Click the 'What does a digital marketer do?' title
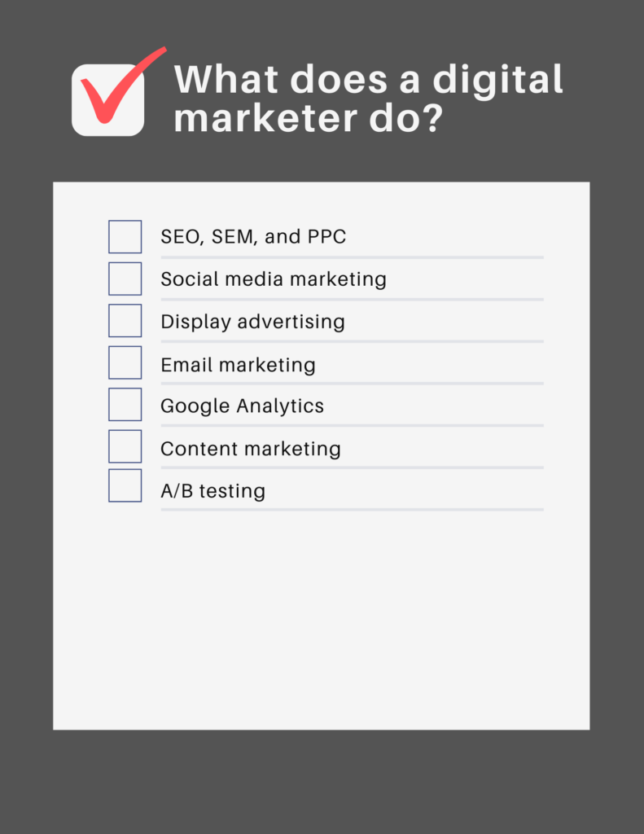 pyautogui.click(x=368, y=98)
